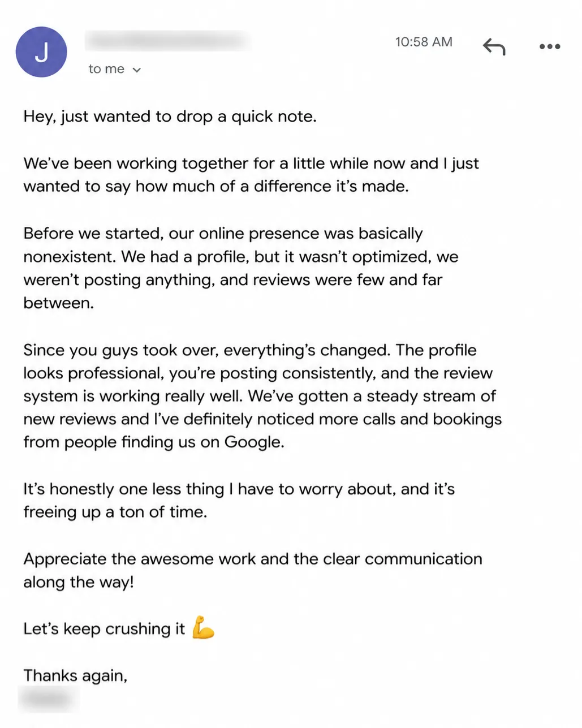Click the 'Before we started' paragraph
The image size is (582, 728).
pyautogui.click(x=241, y=268)
